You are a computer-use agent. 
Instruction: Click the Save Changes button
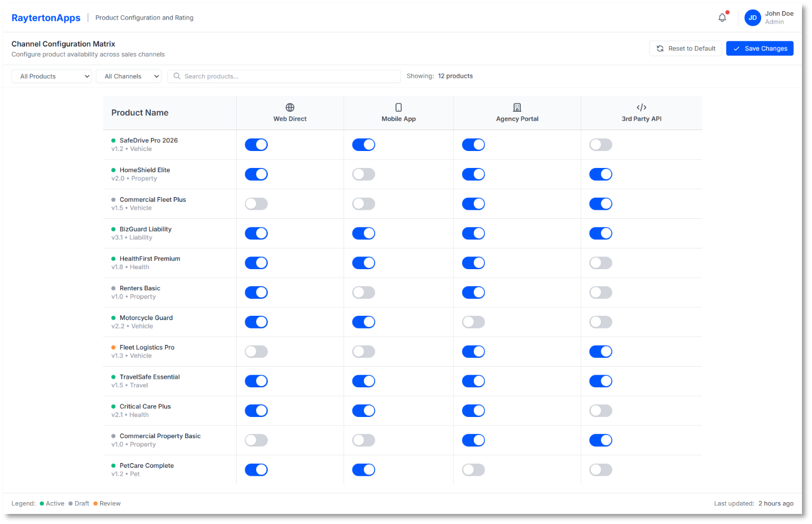pyautogui.click(x=760, y=49)
